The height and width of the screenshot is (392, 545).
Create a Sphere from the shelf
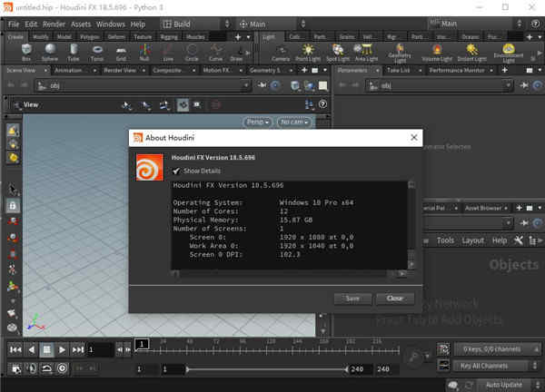point(50,53)
